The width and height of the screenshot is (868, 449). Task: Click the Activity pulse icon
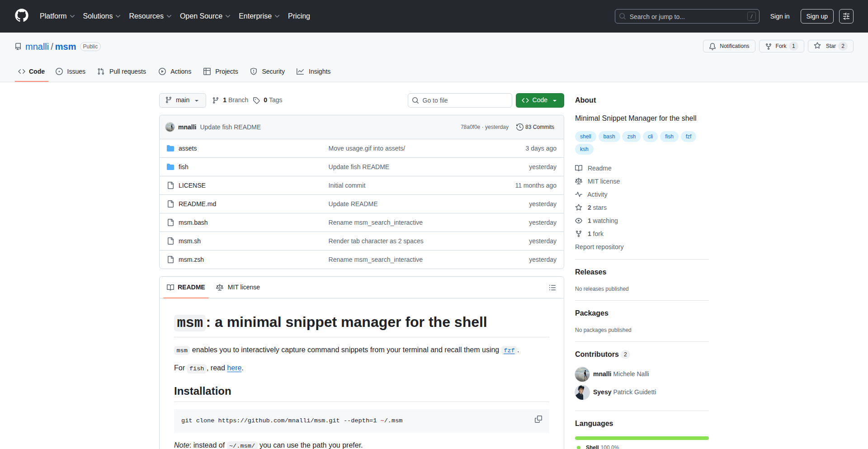579,194
